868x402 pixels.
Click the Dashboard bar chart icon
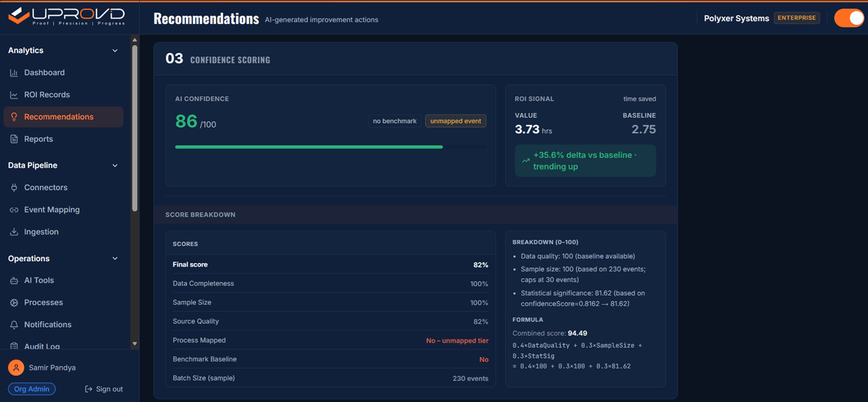pos(14,73)
